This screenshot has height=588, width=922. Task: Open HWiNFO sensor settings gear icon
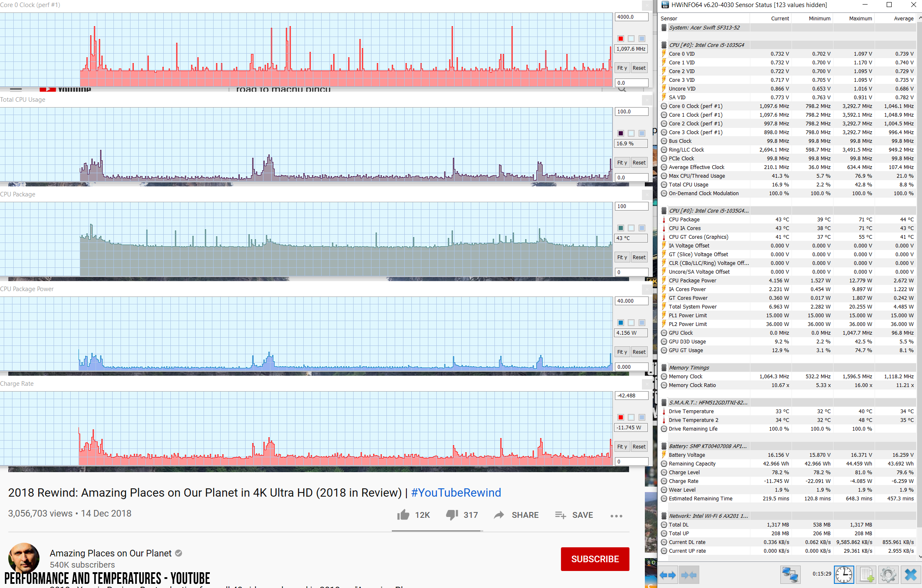click(x=888, y=575)
